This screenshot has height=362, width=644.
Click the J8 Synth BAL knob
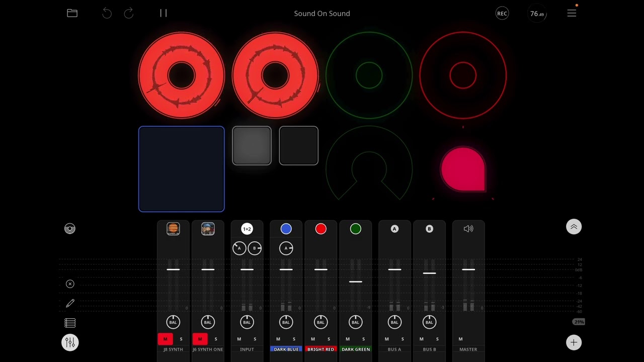point(173,322)
